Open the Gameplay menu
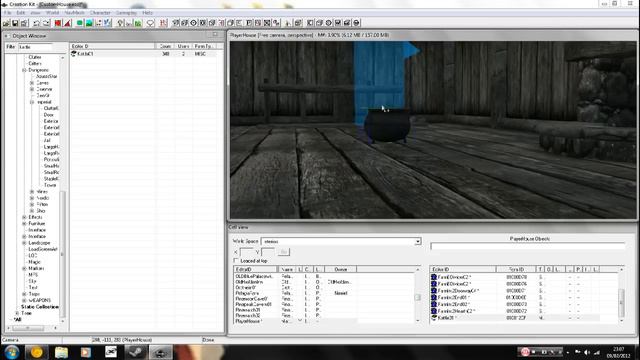 click(x=127, y=13)
